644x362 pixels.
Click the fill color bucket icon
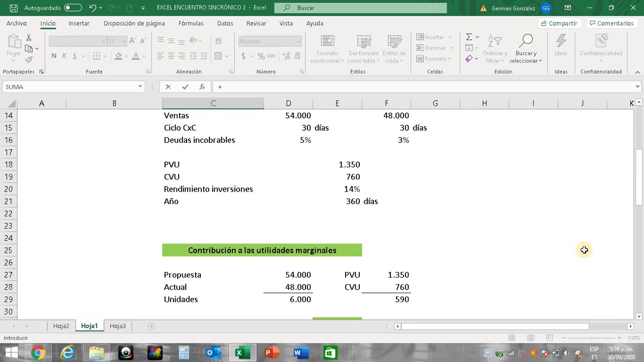tap(118, 56)
